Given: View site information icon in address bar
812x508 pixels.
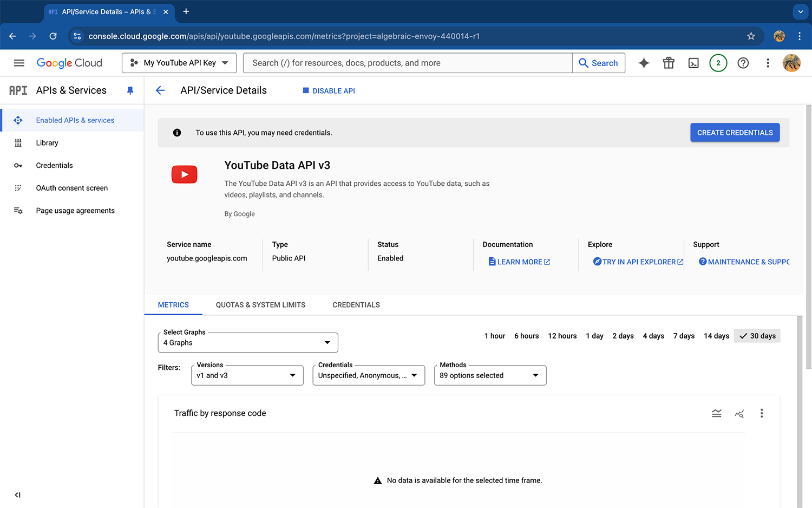Looking at the screenshot, I should click(x=77, y=36).
